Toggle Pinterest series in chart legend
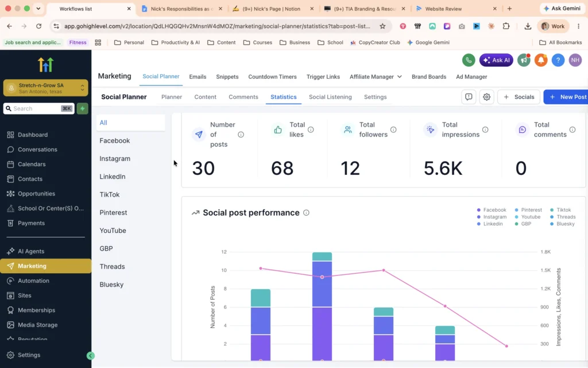588x368 pixels. [528, 210]
